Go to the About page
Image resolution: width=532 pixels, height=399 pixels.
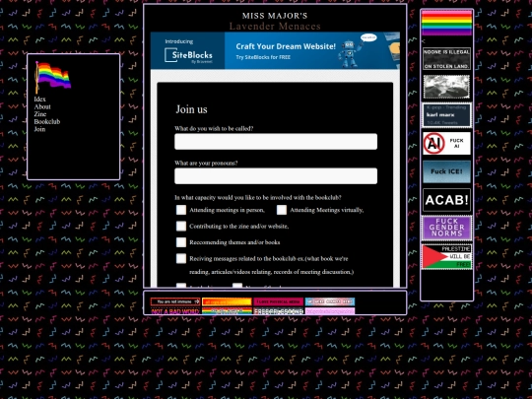click(42, 106)
